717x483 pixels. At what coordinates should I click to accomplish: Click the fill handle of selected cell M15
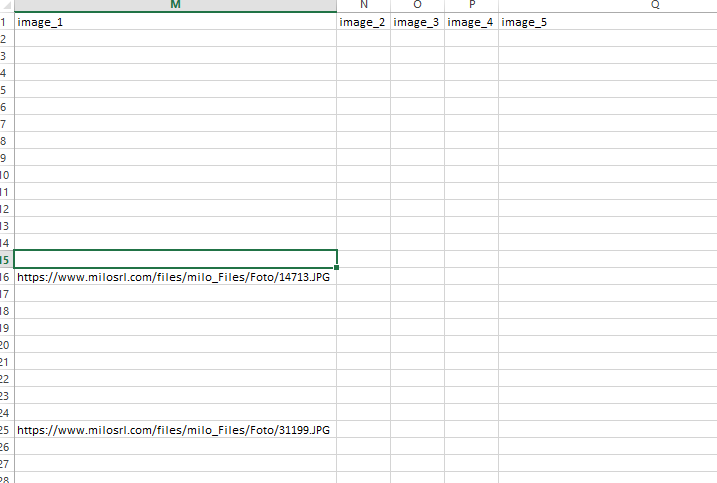click(337, 268)
